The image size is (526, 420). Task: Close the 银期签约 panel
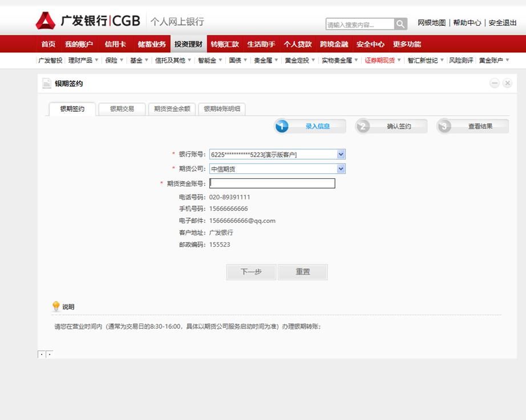[x=507, y=83]
